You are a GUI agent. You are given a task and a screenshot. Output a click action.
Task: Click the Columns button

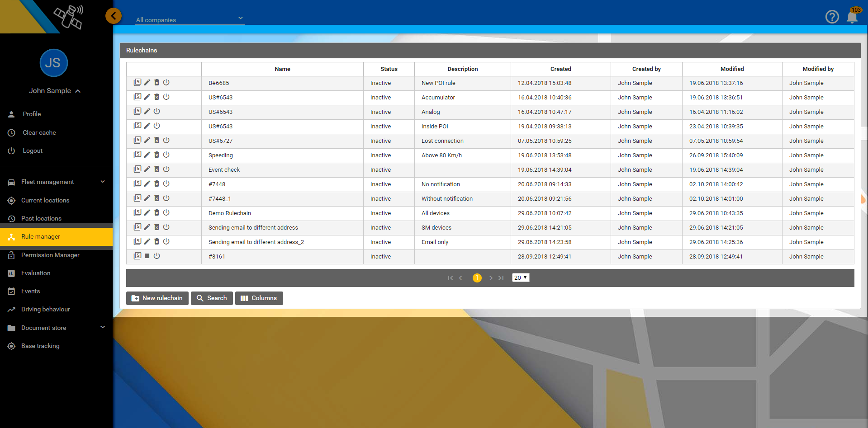(259, 298)
